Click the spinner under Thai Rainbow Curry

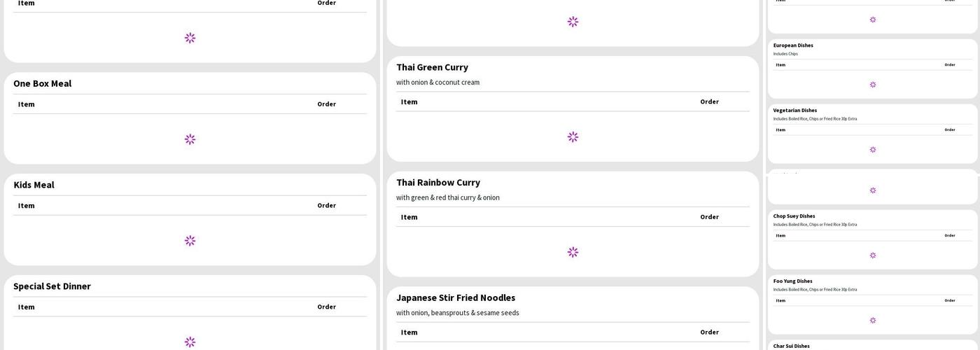point(573,252)
